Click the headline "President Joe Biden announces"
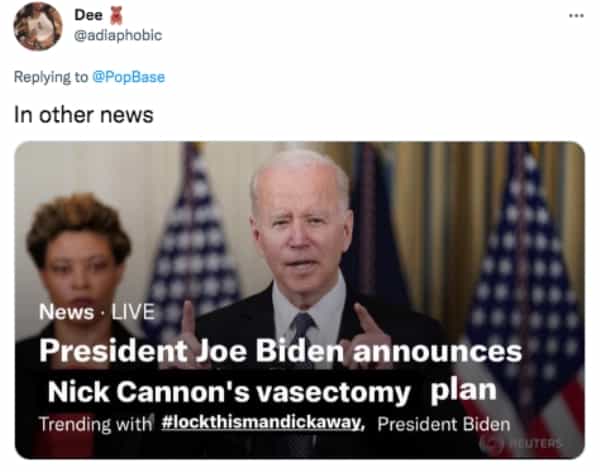The image size is (600, 472). coord(280,351)
